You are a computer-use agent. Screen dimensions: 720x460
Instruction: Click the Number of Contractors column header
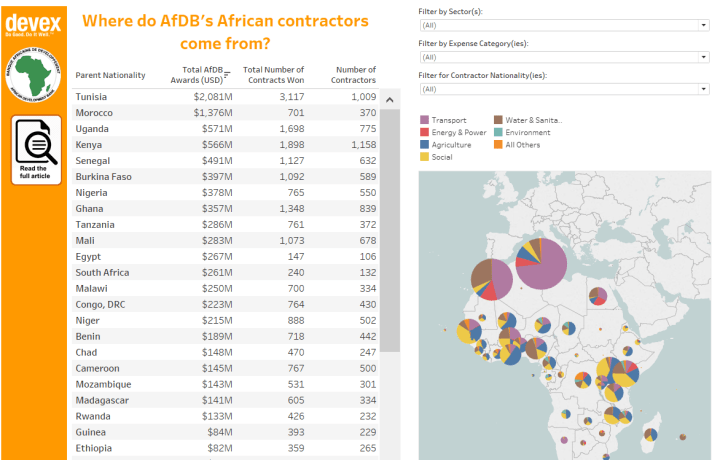point(353,75)
